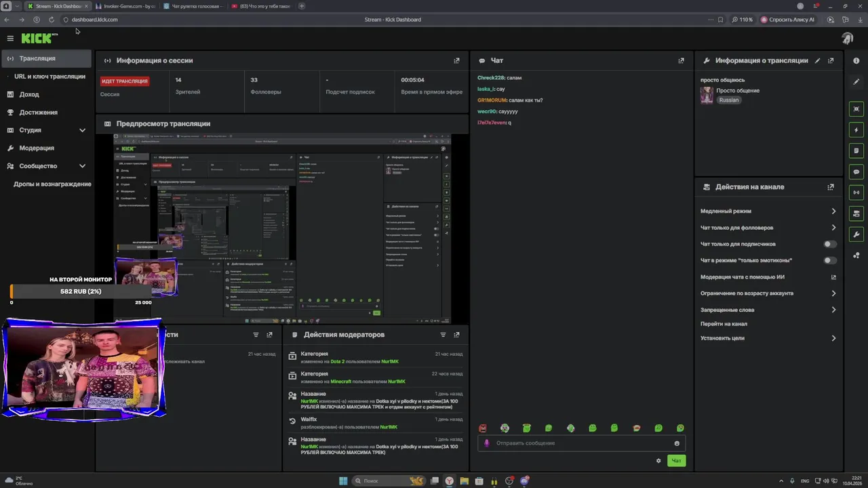Pop out the Чат panel
The width and height of the screenshot is (868, 488).
[681, 60]
